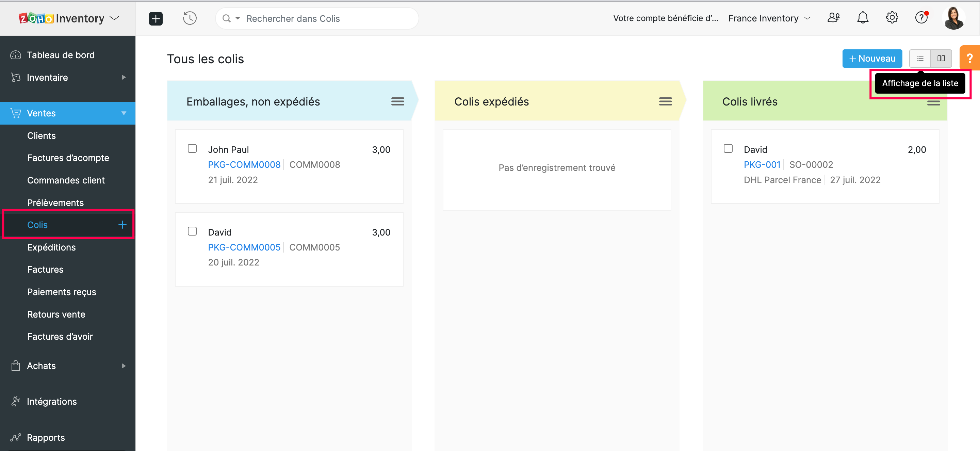980x451 pixels.
Task: Click date 27 juil. 2022
Action: point(855,180)
